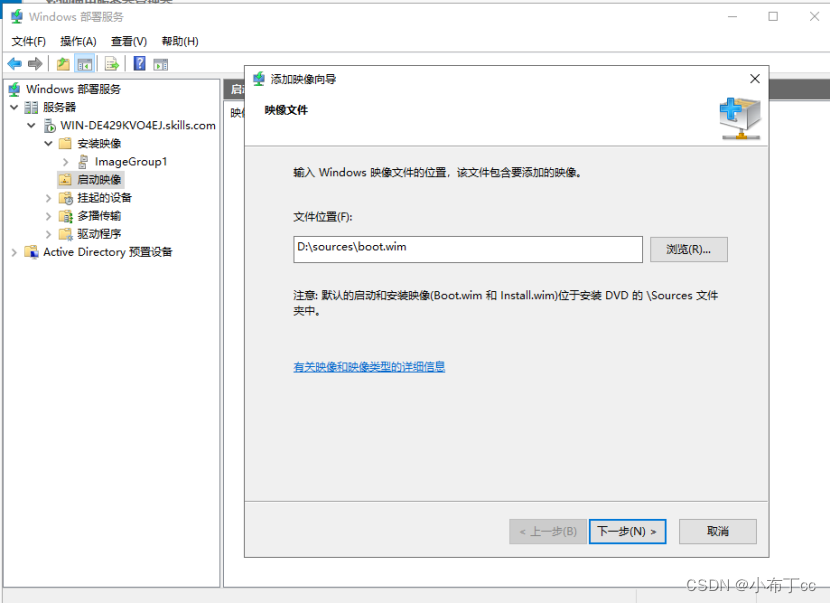Click the 驱动程序 folder icon
The width and height of the screenshot is (831, 603).
coord(66,234)
